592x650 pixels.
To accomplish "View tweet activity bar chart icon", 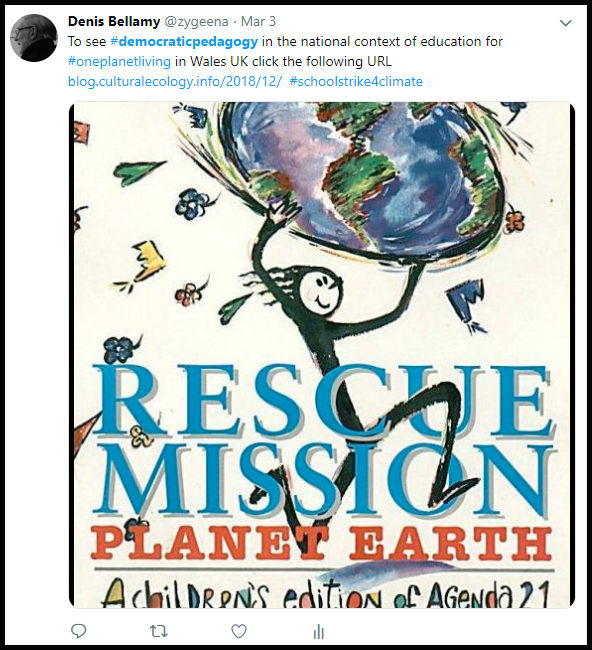I will tap(318, 631).
